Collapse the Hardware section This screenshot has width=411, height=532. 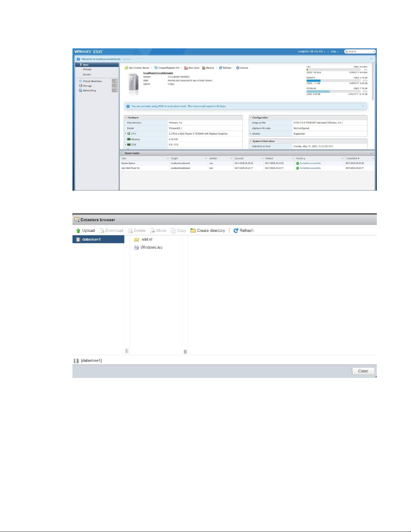[126, 118]
